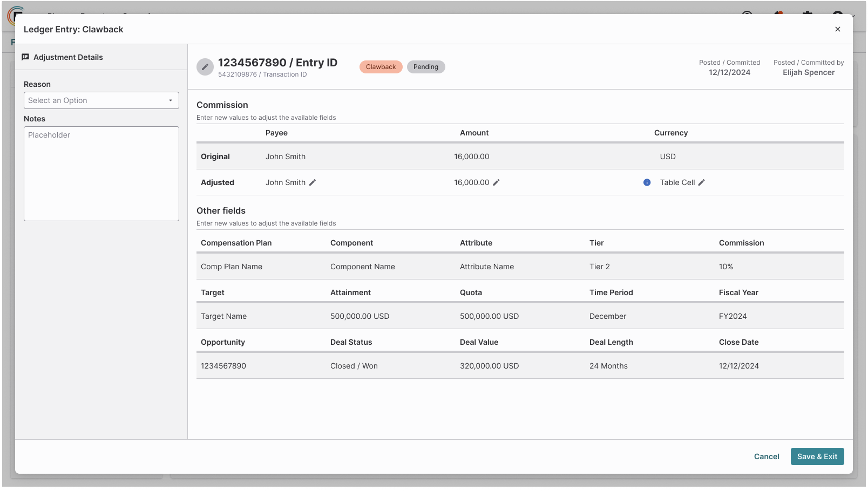Edit the adjusted payee John Smith pencil

313,182
